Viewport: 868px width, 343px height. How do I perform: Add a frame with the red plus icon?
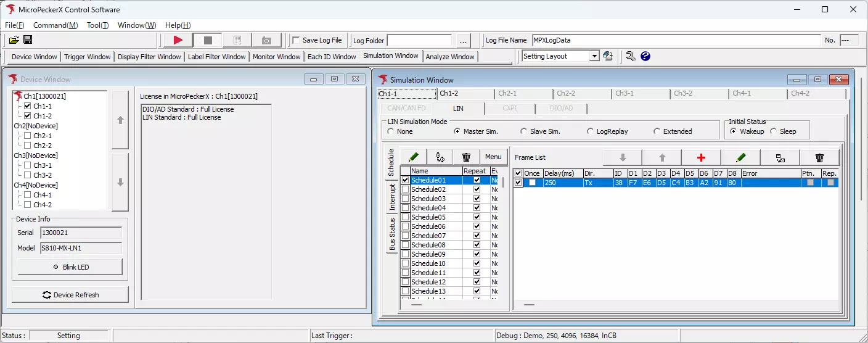(x=700, y=157)
